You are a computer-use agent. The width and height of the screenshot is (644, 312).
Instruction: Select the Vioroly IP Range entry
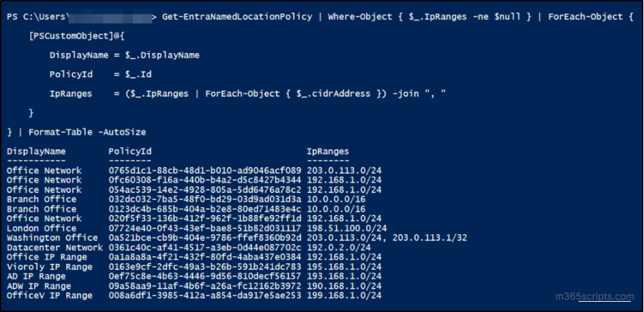(49, 267)
